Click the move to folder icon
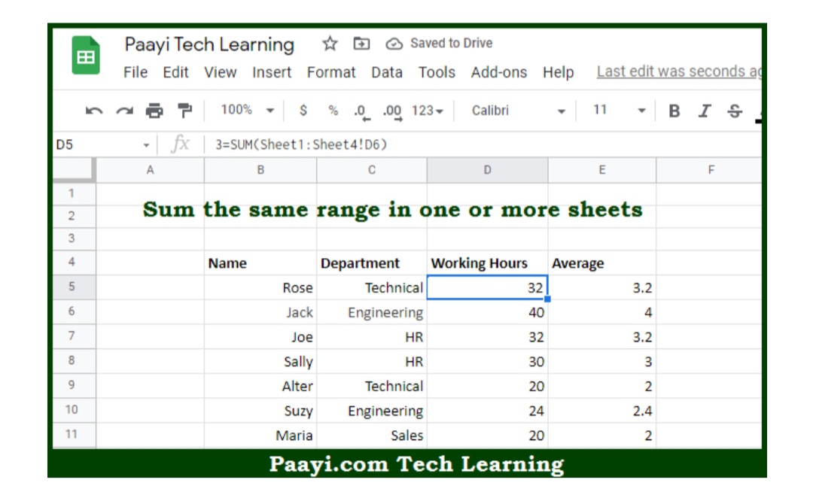The image size is (813, 504). tap(361, 44)
